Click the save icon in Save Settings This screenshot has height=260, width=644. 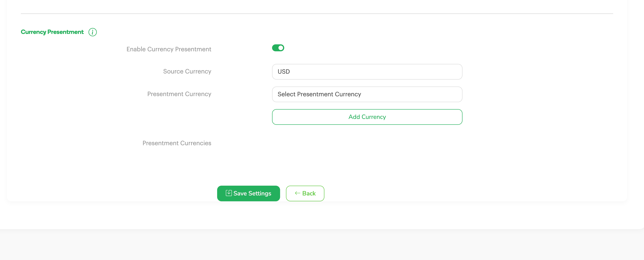pos(228,193)
